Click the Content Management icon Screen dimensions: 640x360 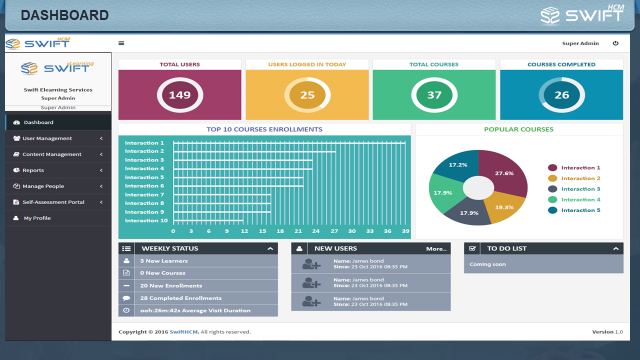click(x=16, y=154)
